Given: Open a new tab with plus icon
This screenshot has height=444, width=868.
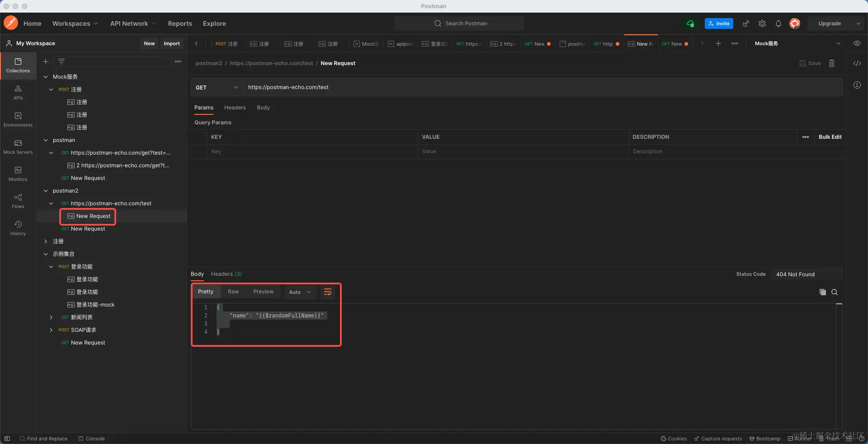Looking at the screenshot, I should pyautogui.click(x=718, y=43).
